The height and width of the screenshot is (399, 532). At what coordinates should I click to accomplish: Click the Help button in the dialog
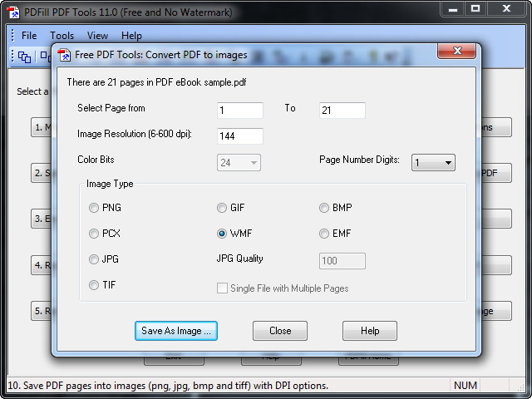coord(369,331)
